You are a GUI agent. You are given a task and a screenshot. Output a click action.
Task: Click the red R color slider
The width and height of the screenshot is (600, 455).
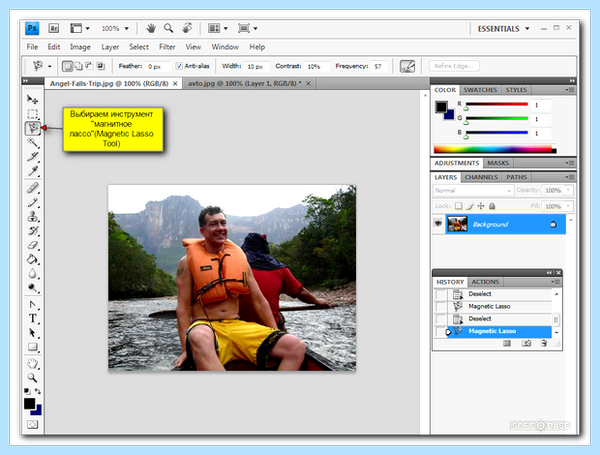(496, 104)
